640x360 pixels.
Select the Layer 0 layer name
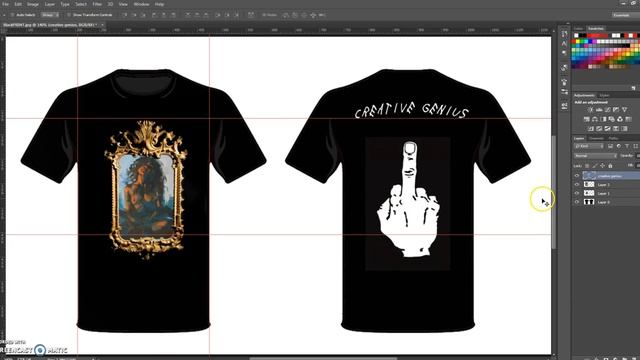[604, 202]
